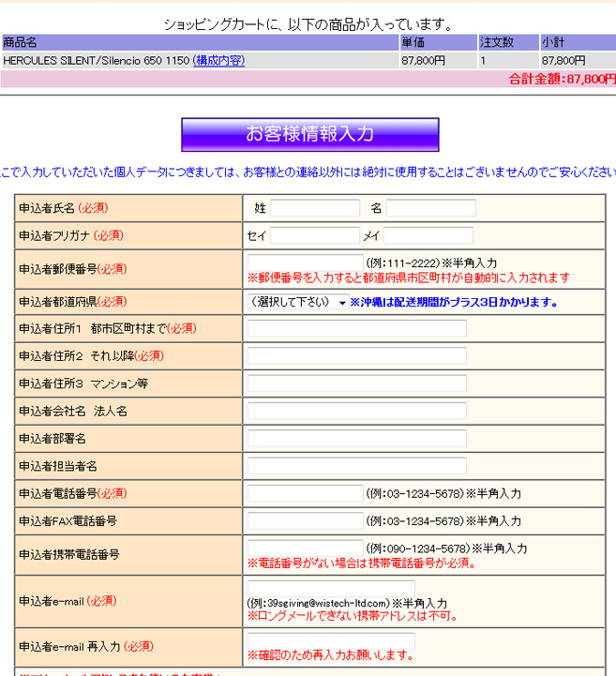
Task: Click the お客様情報入力 purple banner
Action: click(x=310, y=134)
